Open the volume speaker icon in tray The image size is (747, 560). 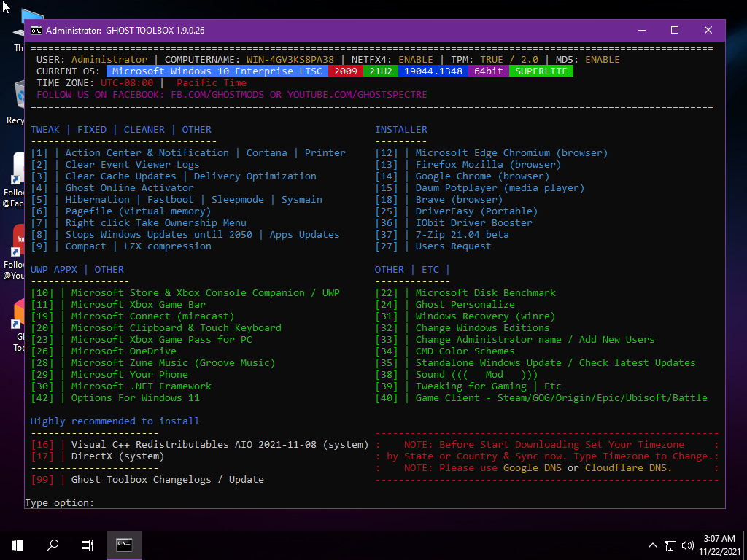click(687, 545)
